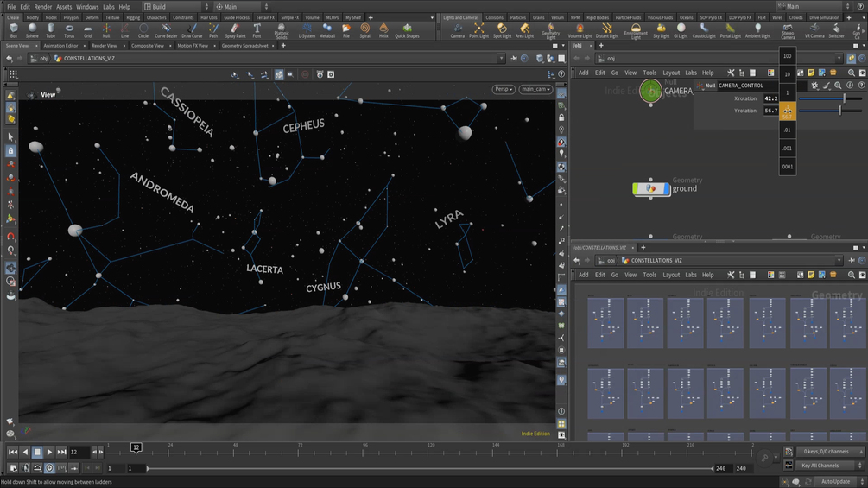Image resolution: width=868 pixels, height=488 pixels.
Task: Add a Distant Light
Action: (x=606, y=30)
